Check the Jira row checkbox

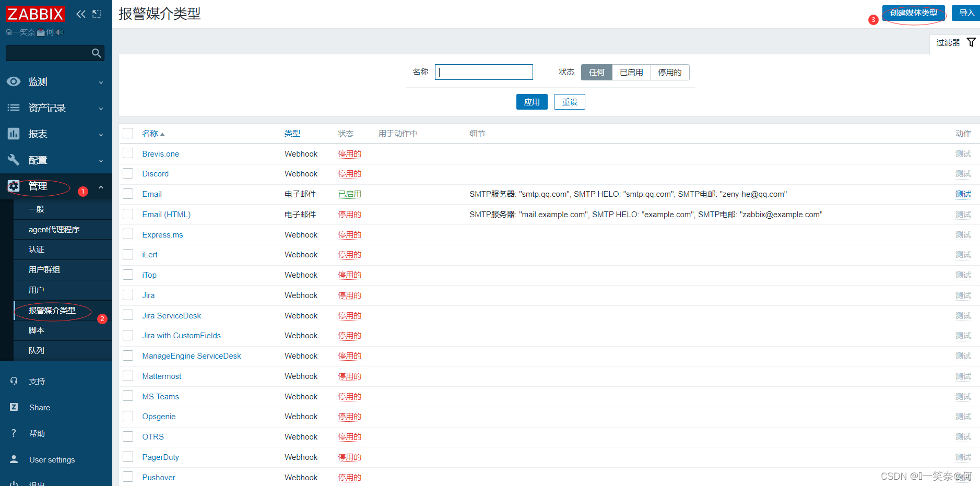(128, 295)
